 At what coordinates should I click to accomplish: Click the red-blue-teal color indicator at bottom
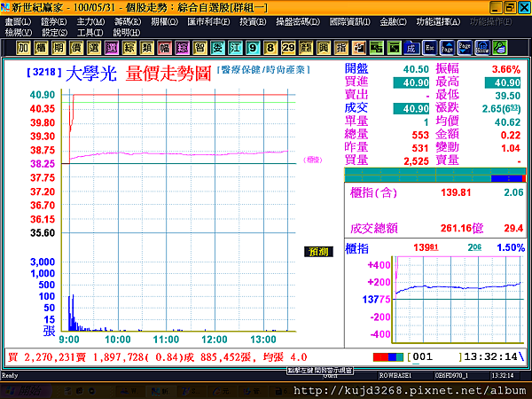click(x=388, y=357)
